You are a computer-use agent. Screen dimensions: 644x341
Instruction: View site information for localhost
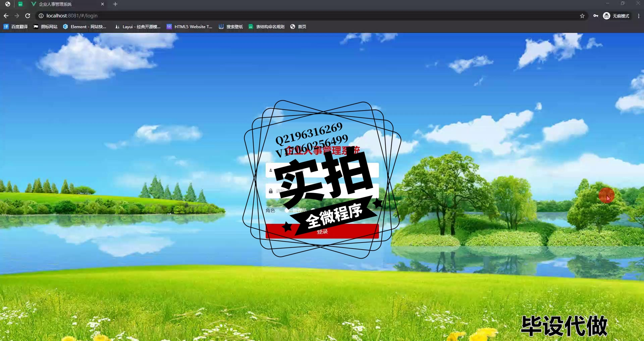(x=41, y=16)
